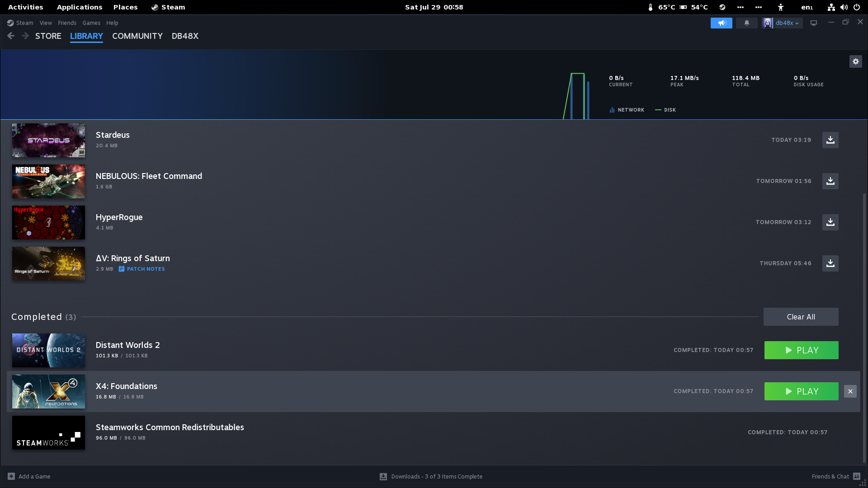Open HyperRogue game thumbnail
Image resolution: width=868 pixels, height=488 pixels.
click(48, 222)
